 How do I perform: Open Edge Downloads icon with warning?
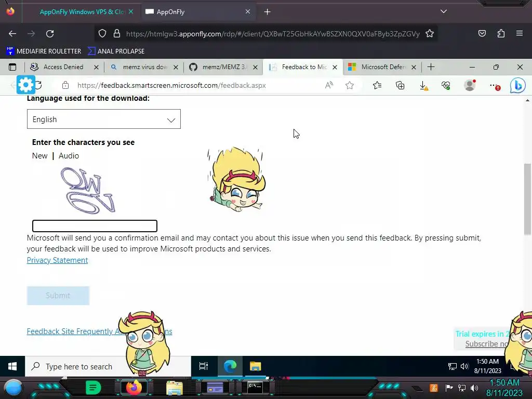click(423, 86)
